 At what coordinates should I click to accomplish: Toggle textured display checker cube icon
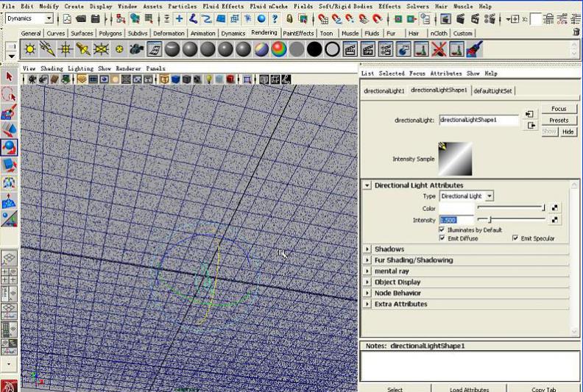(x=197, y=79)
